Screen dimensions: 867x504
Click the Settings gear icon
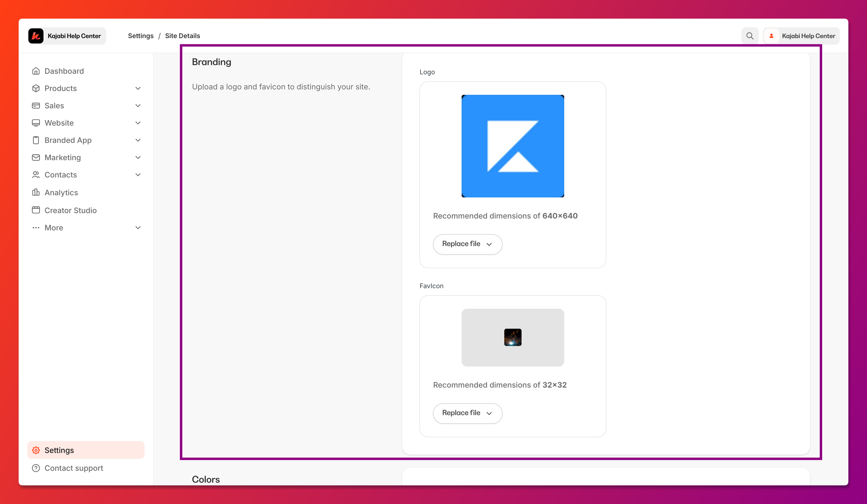36,450
